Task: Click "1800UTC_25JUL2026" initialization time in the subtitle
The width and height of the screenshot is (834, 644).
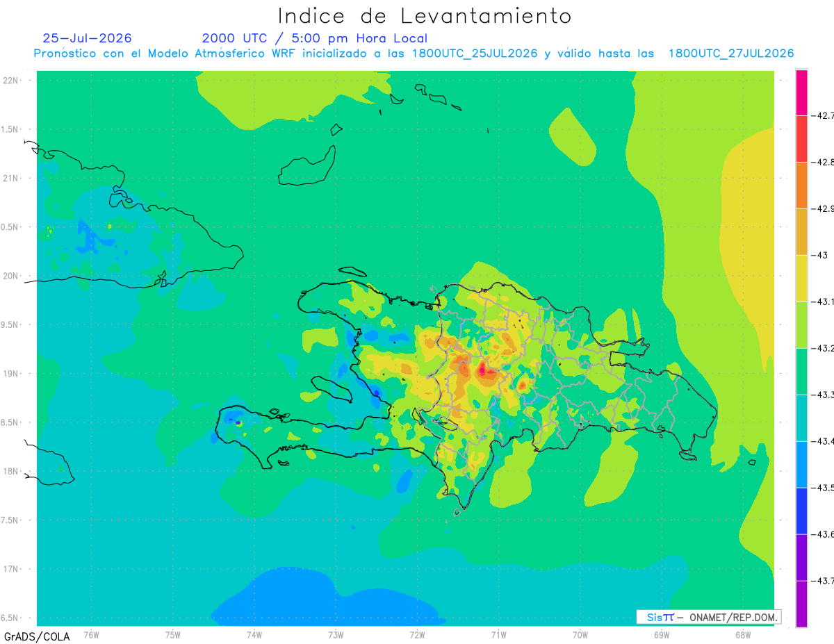Action: (475, 53)
